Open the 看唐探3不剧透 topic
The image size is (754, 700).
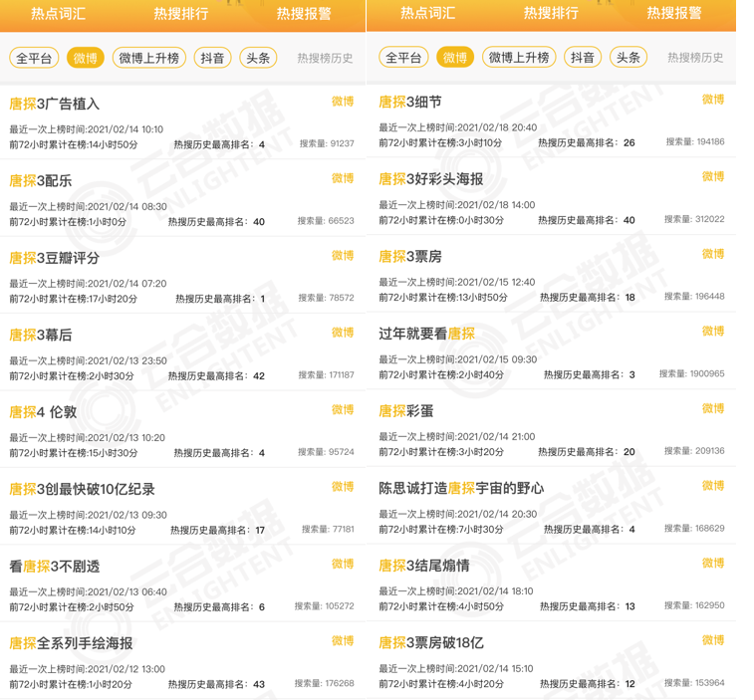55,567
